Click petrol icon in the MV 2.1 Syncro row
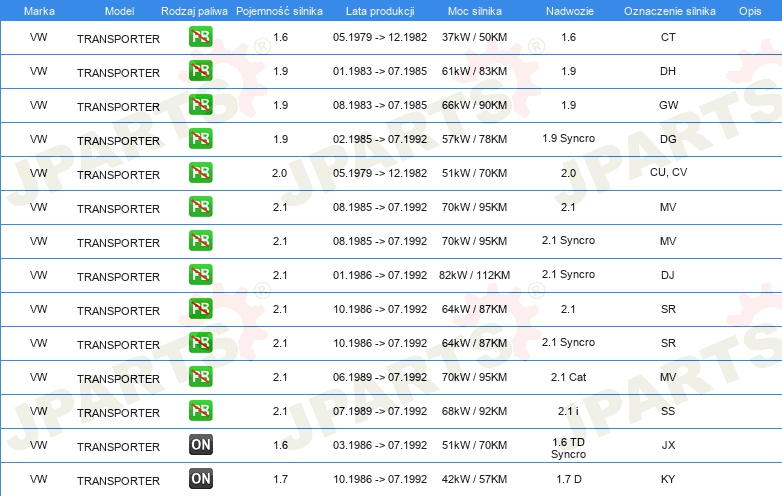The image size is (782, 496). coord(200,240)
